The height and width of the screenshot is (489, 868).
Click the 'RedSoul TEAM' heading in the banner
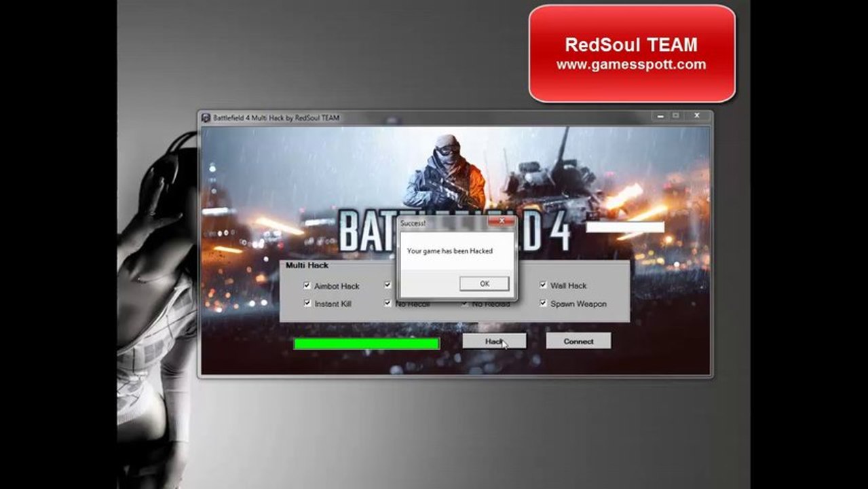[631, 46]
